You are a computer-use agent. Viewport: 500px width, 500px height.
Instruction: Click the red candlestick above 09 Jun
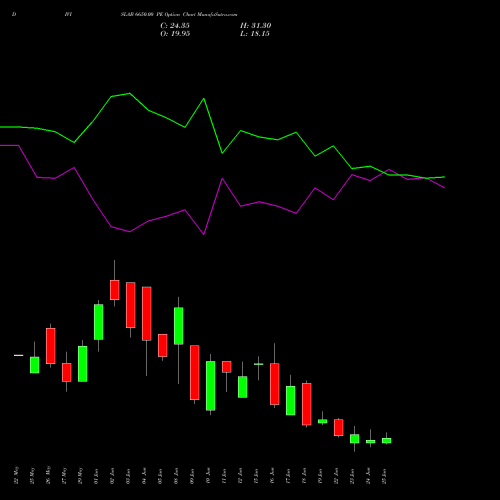(x=195, y=372)
